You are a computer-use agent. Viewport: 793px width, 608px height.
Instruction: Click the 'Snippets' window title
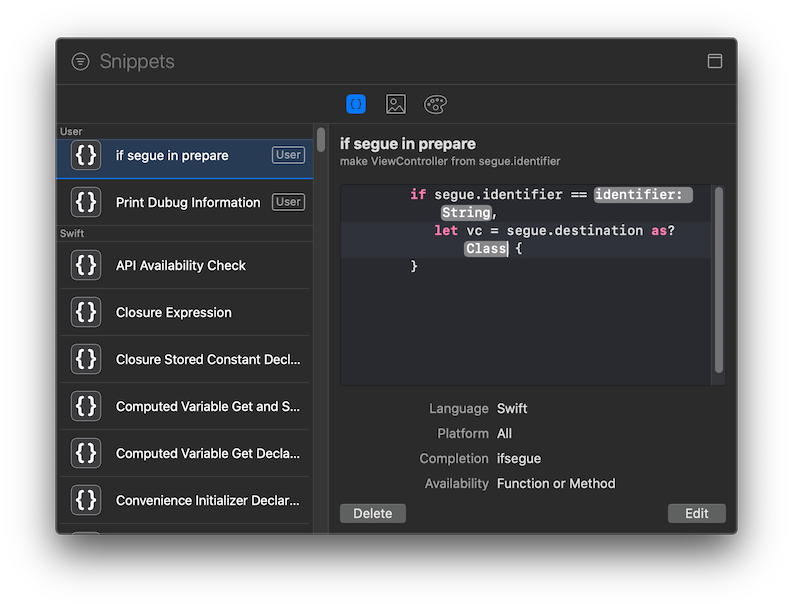click(x=137, y=62)
